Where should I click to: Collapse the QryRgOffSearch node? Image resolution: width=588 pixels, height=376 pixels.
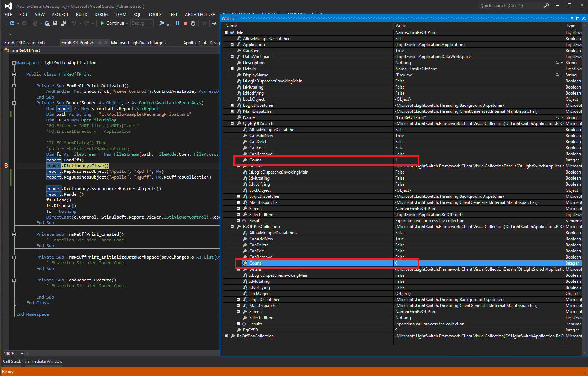point(232,124)
